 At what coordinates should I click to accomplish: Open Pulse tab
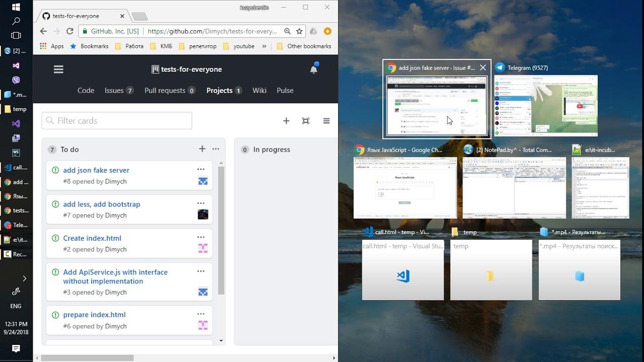[285, 90]
